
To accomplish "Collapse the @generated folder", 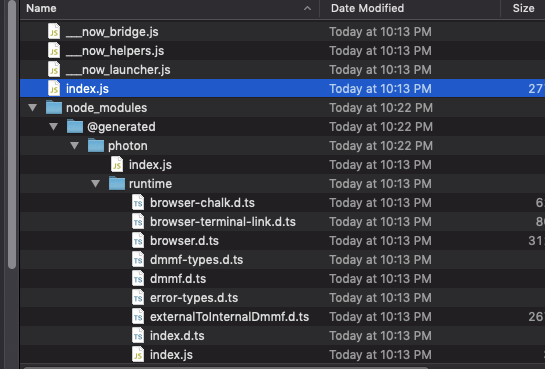I will pyautogui.click(x=54, y=127).
